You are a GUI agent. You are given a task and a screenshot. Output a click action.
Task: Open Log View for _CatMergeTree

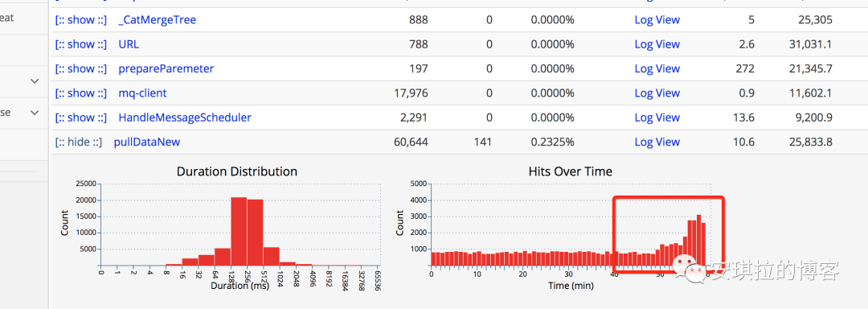point(657,20)
